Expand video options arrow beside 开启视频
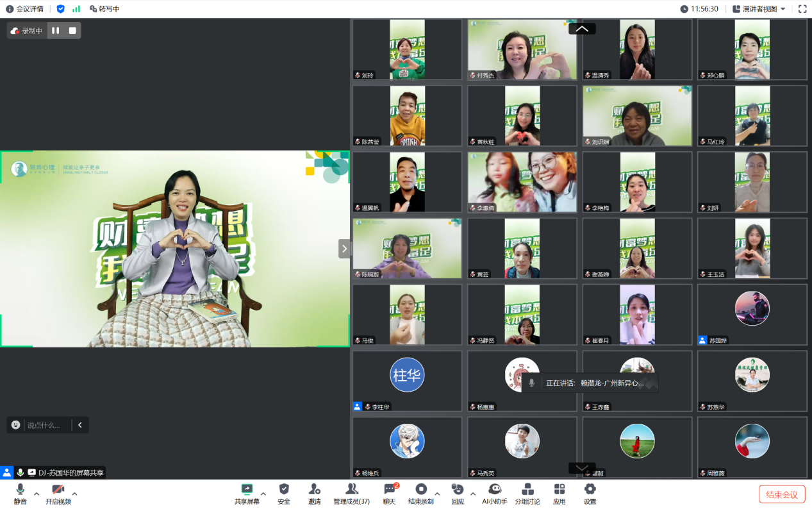 [75, 494]
